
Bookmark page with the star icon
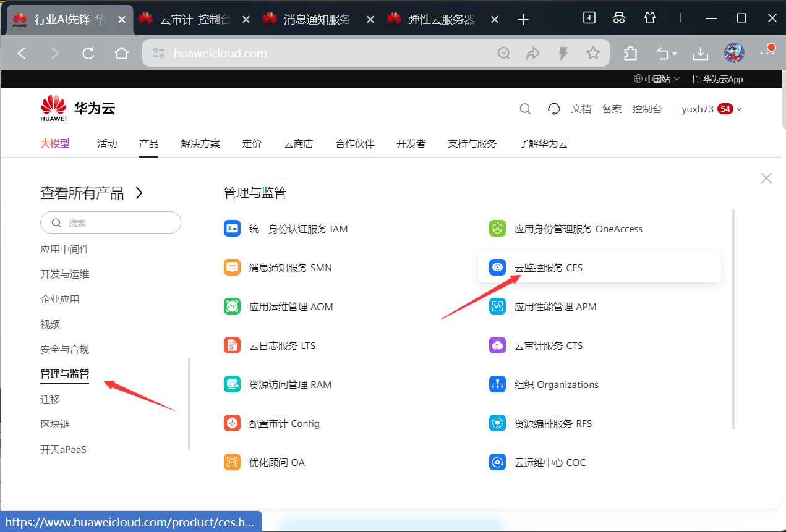pos(593,53)
